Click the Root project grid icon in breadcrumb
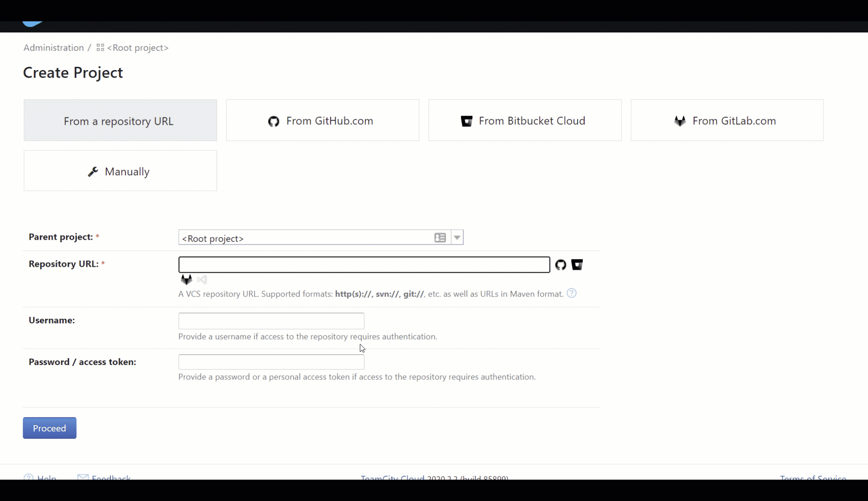 tap(100, 48)
